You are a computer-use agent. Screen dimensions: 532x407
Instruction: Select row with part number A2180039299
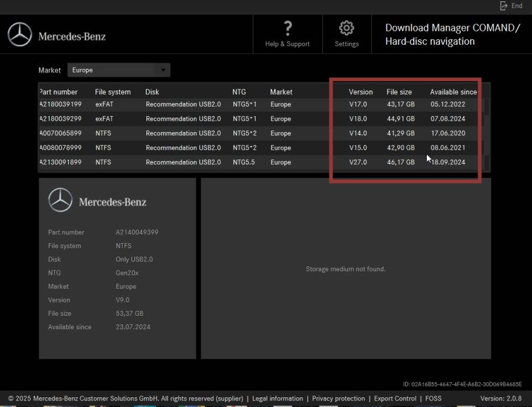[261, 119]
